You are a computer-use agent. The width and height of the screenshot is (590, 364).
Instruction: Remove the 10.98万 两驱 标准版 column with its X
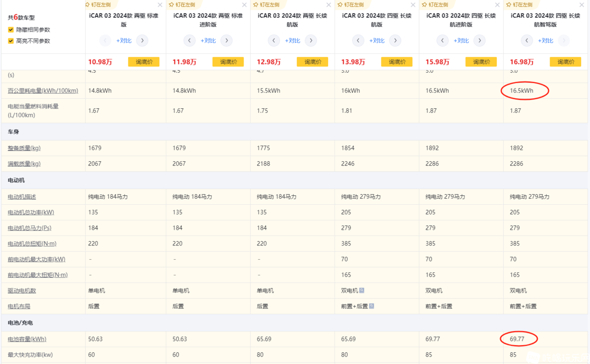[160, 5]
